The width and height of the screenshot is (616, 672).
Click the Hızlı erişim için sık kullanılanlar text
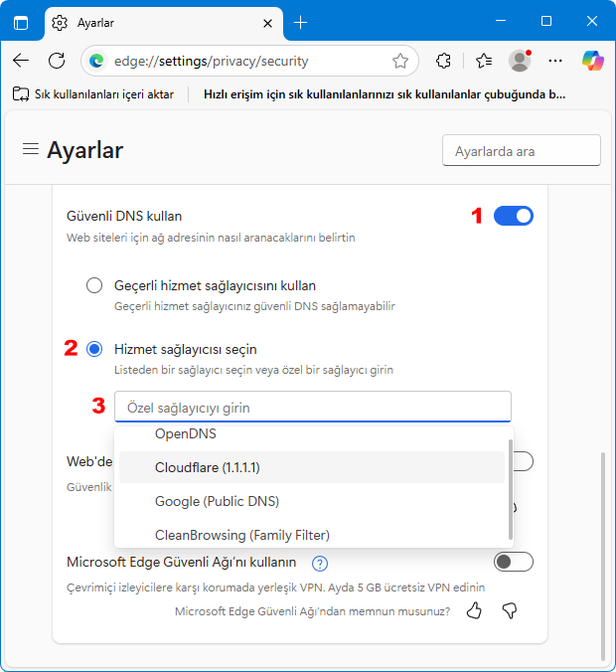coord(385,94)
